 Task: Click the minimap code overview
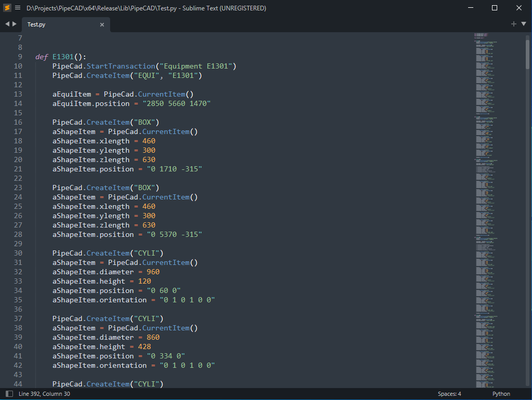[485, 210]
